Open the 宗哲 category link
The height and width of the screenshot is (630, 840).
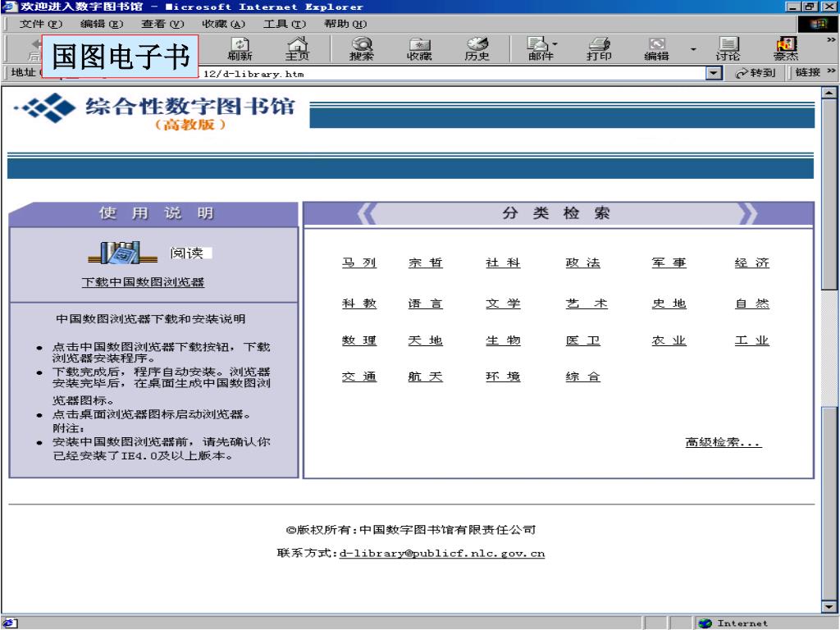point(426,262)
